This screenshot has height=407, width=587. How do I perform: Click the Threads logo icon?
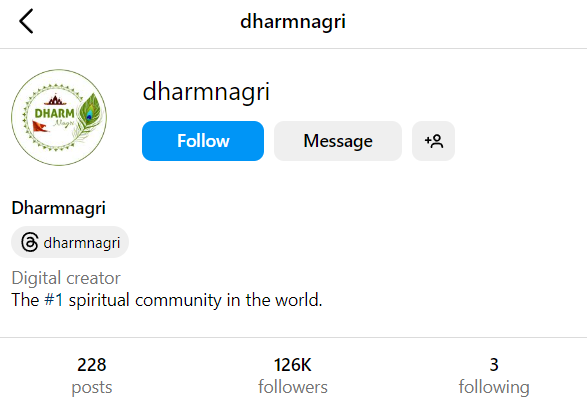tap(30, 242)
